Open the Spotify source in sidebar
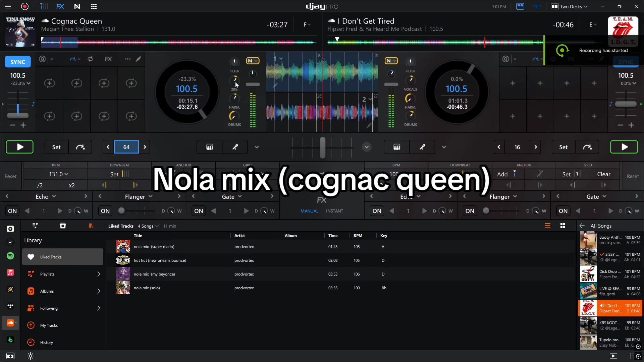 click(x=10, y=256)
